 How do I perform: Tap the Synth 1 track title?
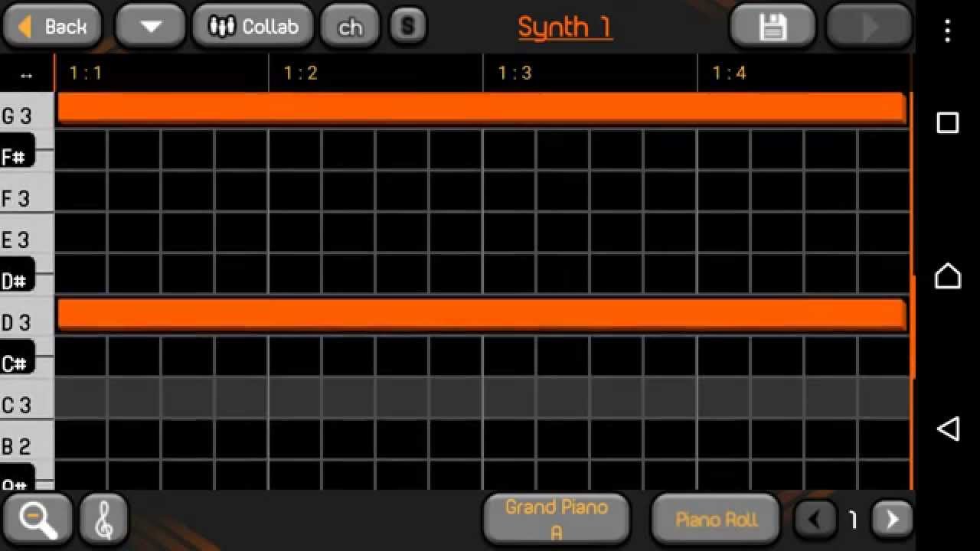tap(565, 28)
